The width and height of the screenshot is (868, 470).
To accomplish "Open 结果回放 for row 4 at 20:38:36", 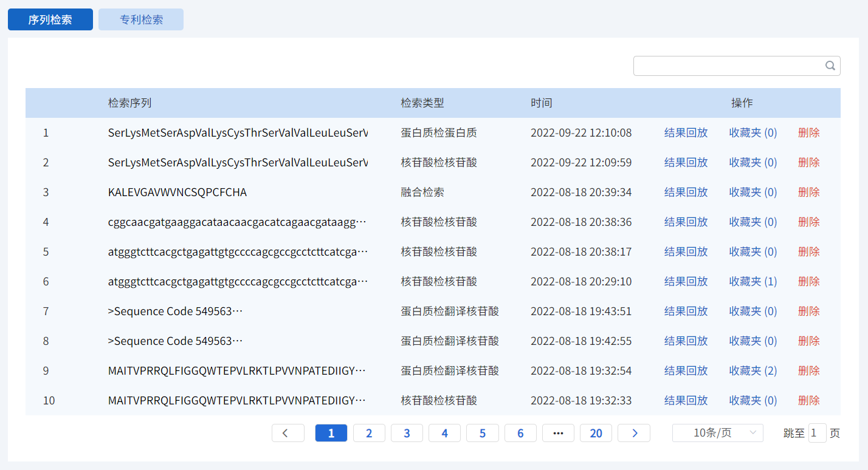I will click(686, 222).
